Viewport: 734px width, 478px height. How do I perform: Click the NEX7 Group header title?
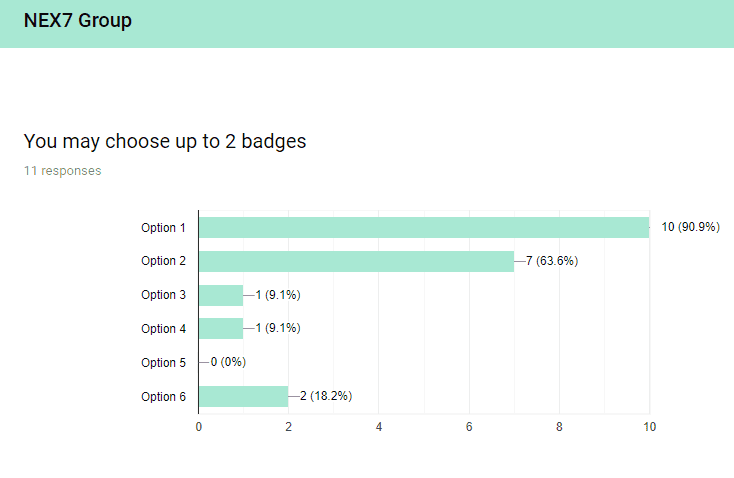click(78, 21)
